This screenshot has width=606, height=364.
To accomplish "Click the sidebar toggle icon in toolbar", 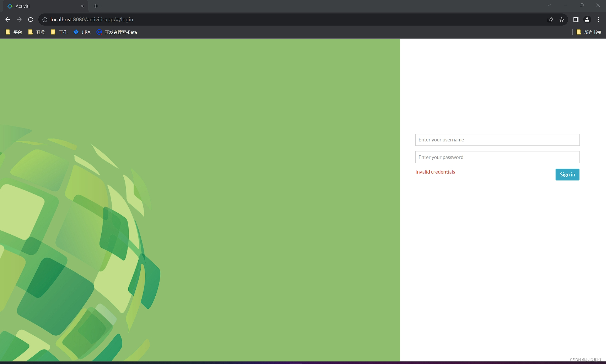I will click(576, 19).
